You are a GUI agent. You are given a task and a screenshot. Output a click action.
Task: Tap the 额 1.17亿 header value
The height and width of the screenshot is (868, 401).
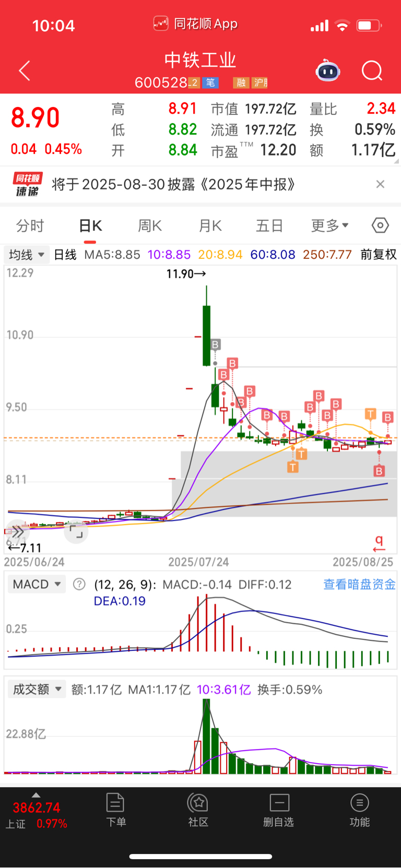[x=373, y=150]
